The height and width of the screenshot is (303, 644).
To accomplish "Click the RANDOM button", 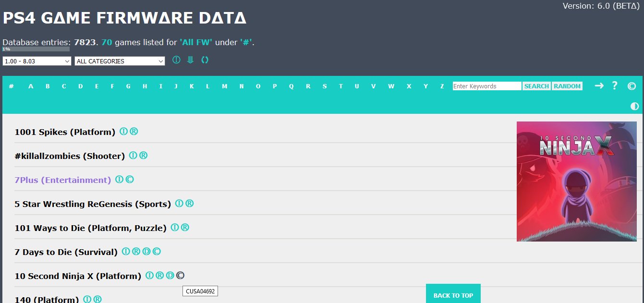I will click(567, 86).
